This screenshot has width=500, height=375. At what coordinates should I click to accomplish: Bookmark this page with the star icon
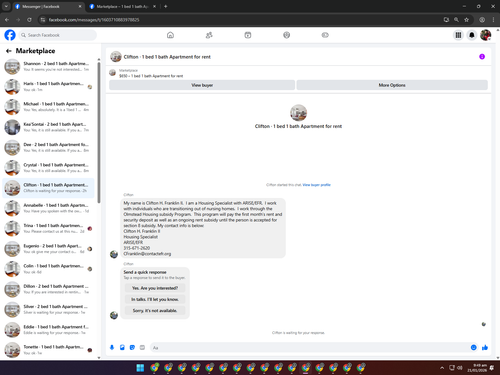tap(467, 20)
